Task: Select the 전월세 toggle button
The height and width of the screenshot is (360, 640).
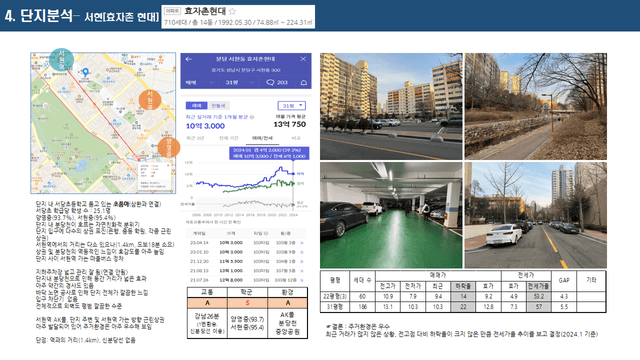Action: click(218, 106)
